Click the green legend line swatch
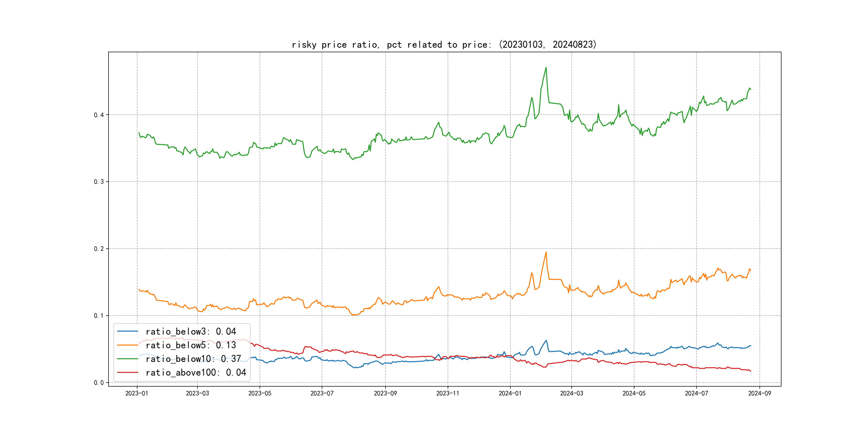 click(x=127, y=359)
